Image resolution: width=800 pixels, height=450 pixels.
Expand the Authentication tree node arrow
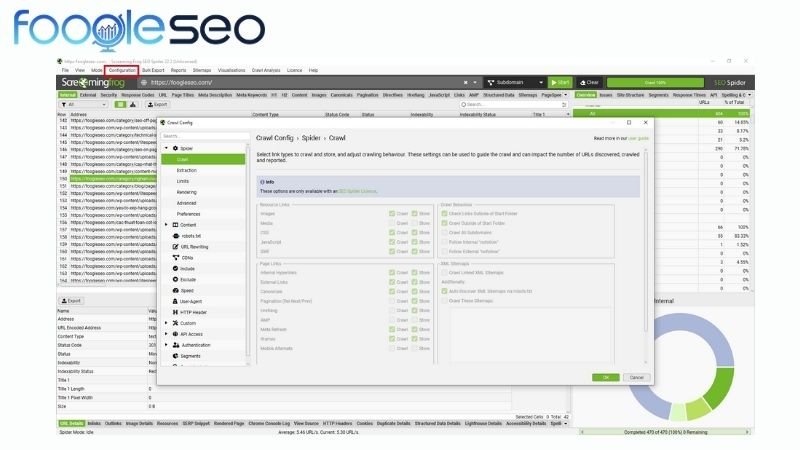pyautogui.click(x=166, y=345)
